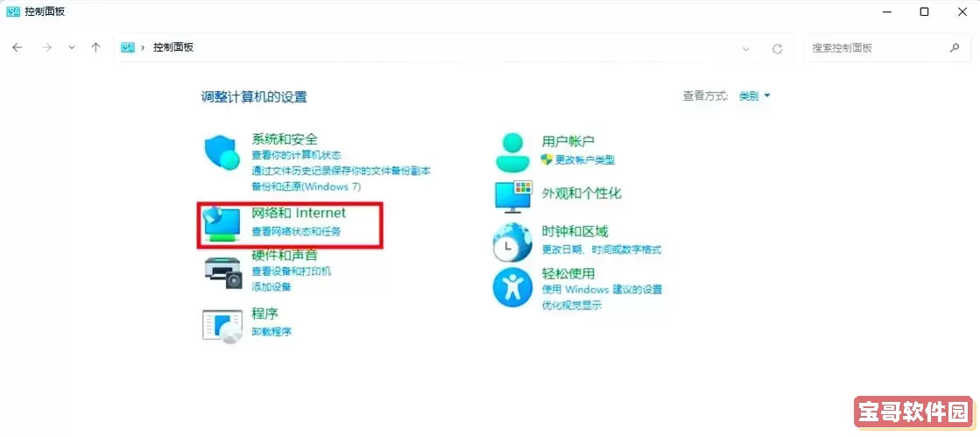The width and height of the screenshot is (980, 437).
Task: Maximize the Control Panel window
Action: (924, 11)
